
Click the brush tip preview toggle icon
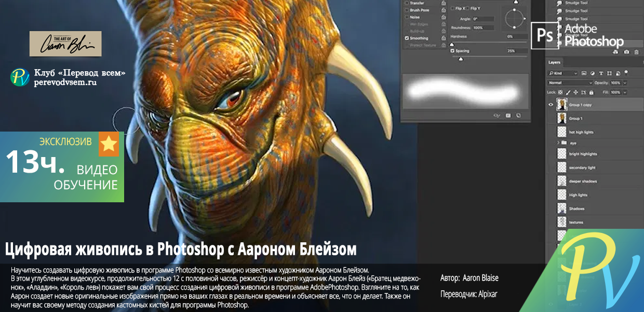coord(497,115)
